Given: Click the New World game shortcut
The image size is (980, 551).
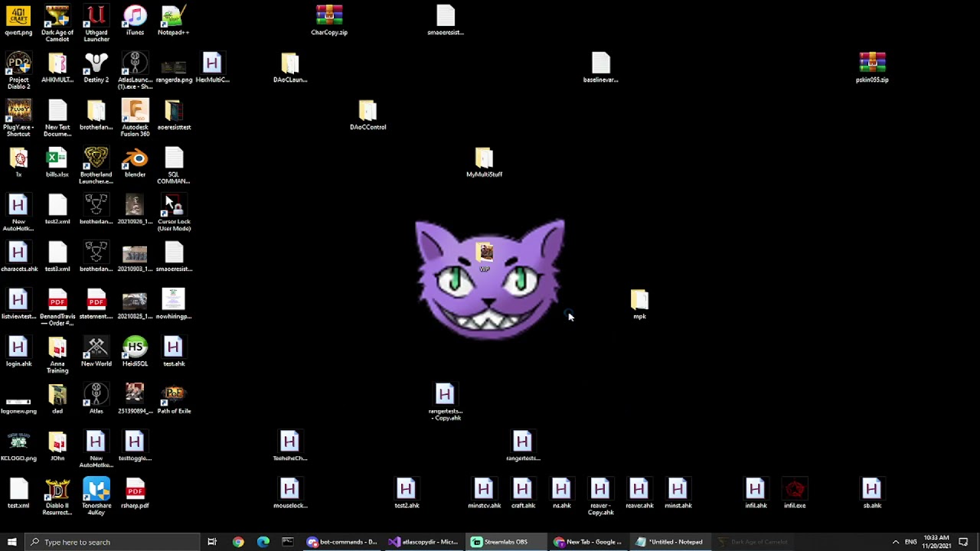Looking at the screenshot, I should [96, 352].
